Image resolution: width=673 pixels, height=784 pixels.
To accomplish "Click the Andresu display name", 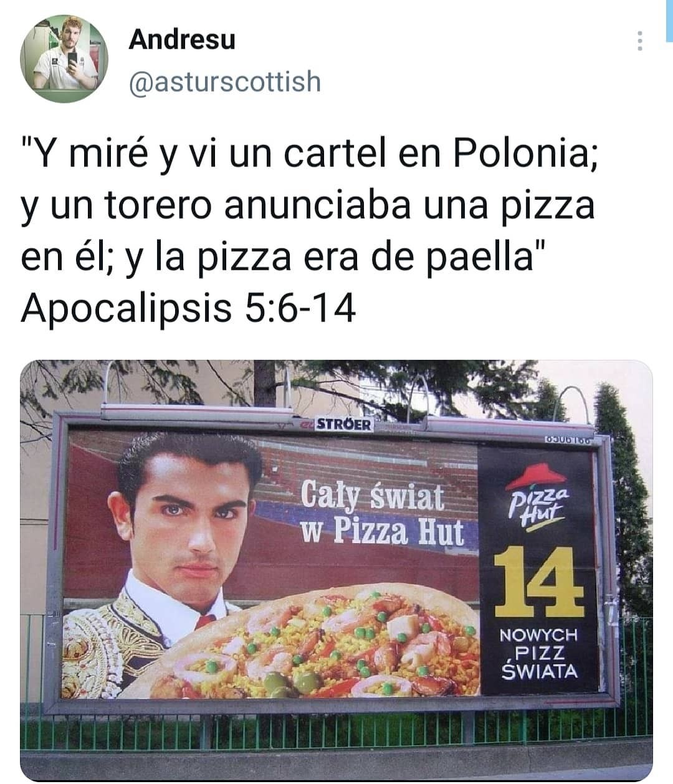I will (x=182, y=39).
